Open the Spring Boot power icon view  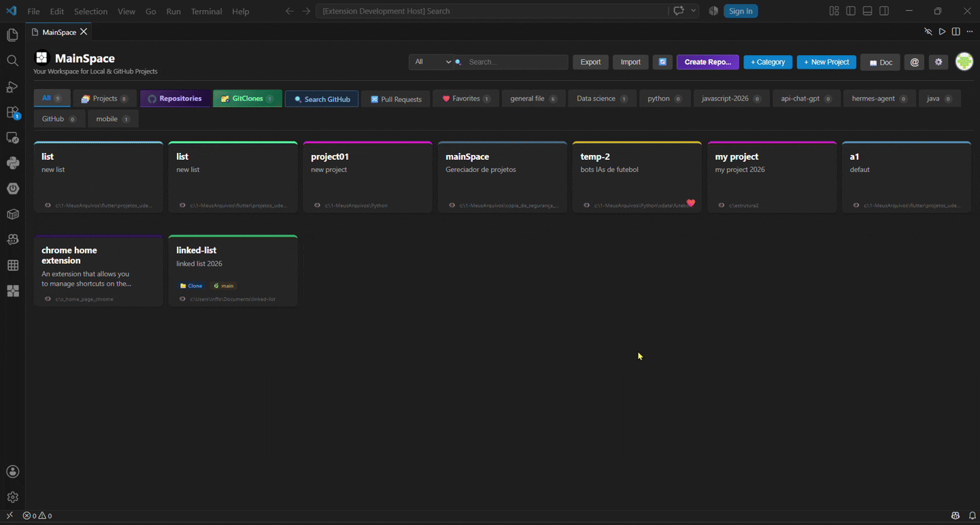tap(12, 188)
